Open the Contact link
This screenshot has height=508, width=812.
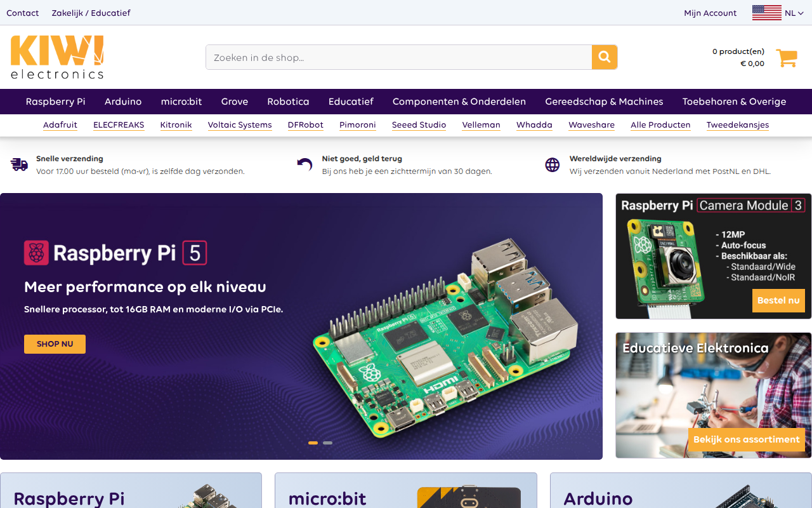point(23,13)
